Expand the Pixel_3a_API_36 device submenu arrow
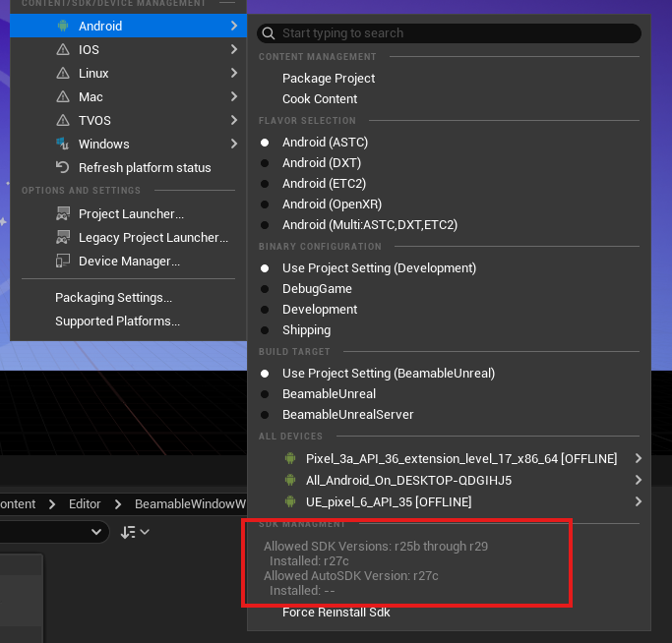672x643 pixels. (x=638, y=459)
